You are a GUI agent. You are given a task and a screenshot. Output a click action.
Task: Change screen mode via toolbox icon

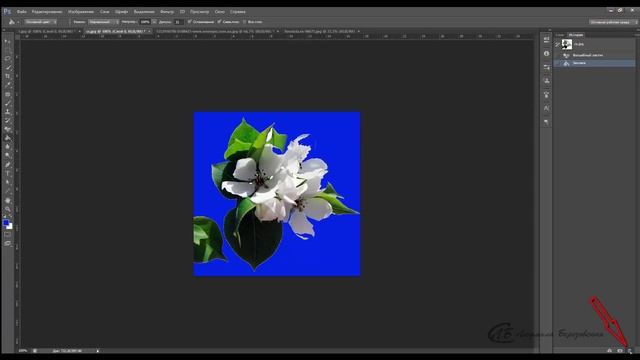pyautogui.click(x=7, y=243)
